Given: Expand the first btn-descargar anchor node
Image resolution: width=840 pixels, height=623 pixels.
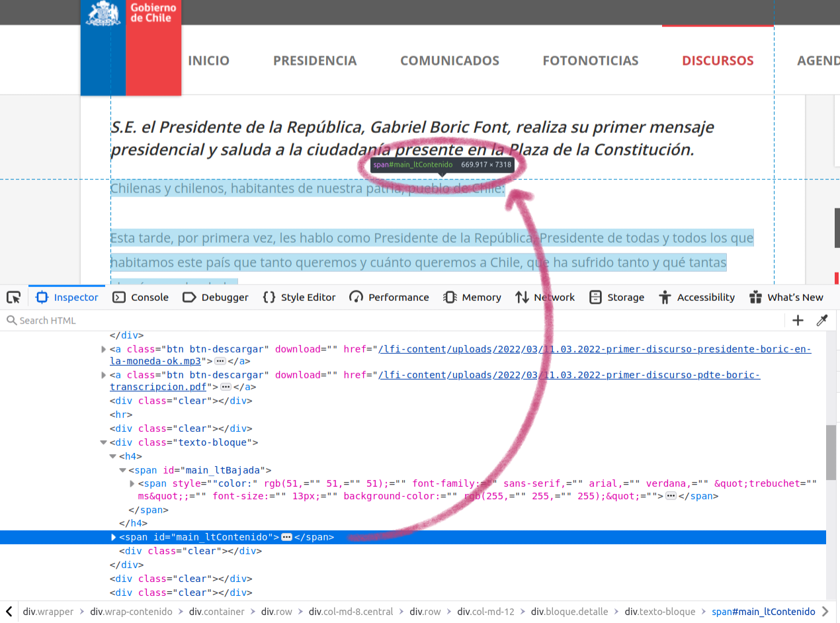Looking at the screenshot, I should [x=103, y=349].
